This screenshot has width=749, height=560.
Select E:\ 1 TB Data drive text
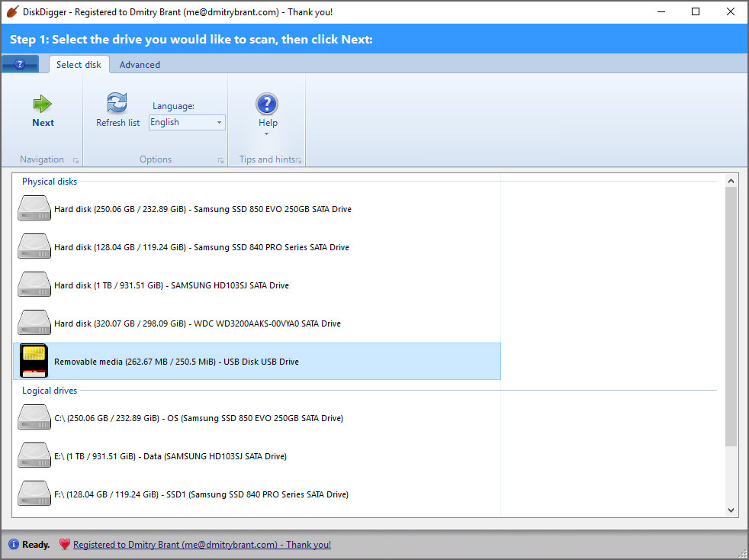[171, 457]
